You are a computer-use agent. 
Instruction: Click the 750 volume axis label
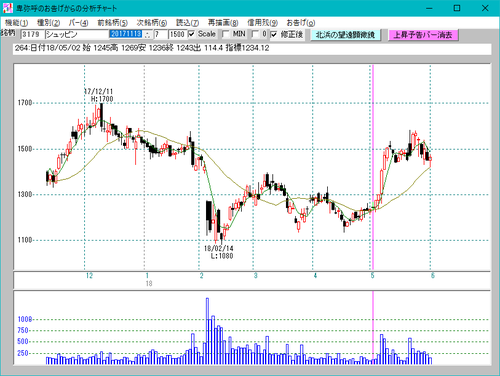[23, 330]
